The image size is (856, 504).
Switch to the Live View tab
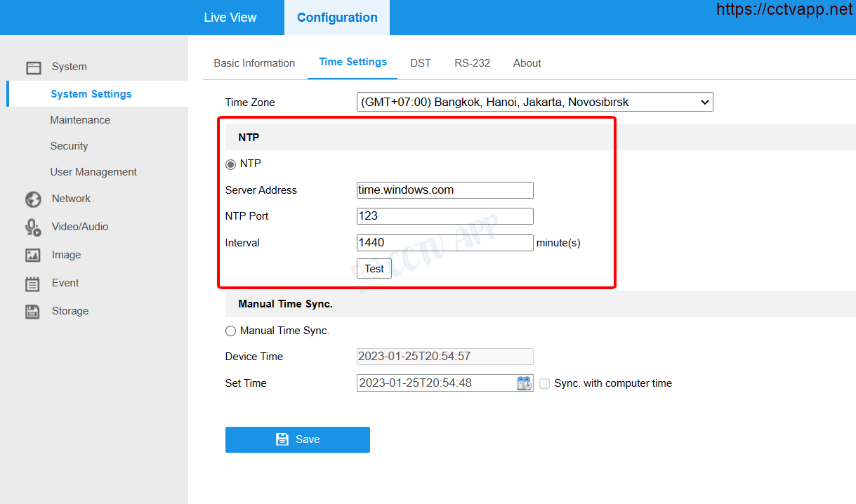pos(230,18)
